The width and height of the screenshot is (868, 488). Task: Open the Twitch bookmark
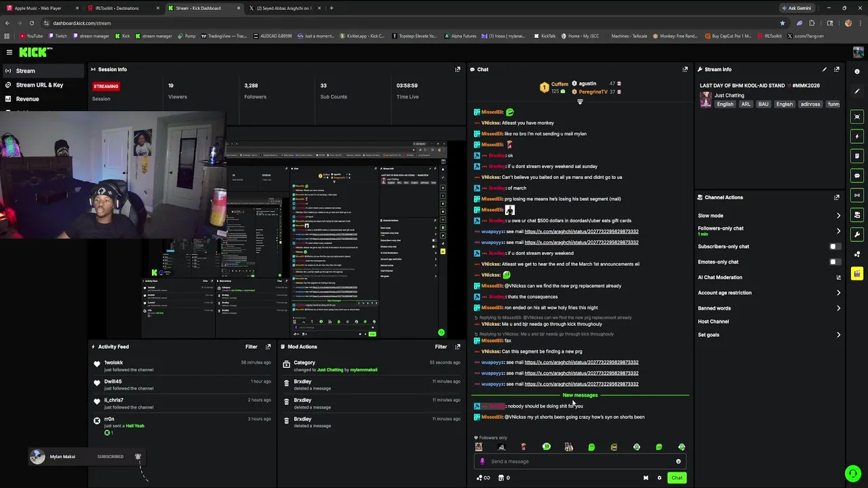point(58,36)
